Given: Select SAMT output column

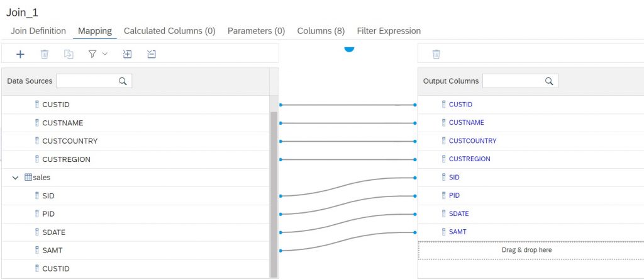Looking at the screenshot, I should coord(458,232).
